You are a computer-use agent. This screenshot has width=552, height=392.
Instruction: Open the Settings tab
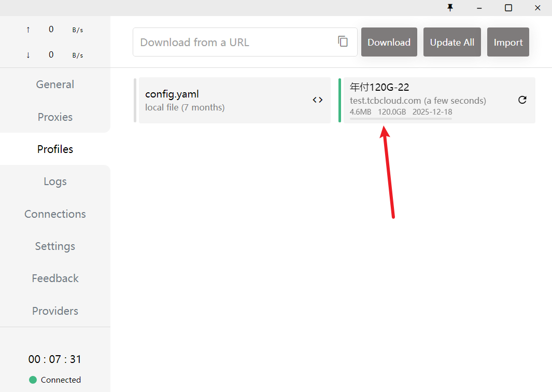point(55,246)
